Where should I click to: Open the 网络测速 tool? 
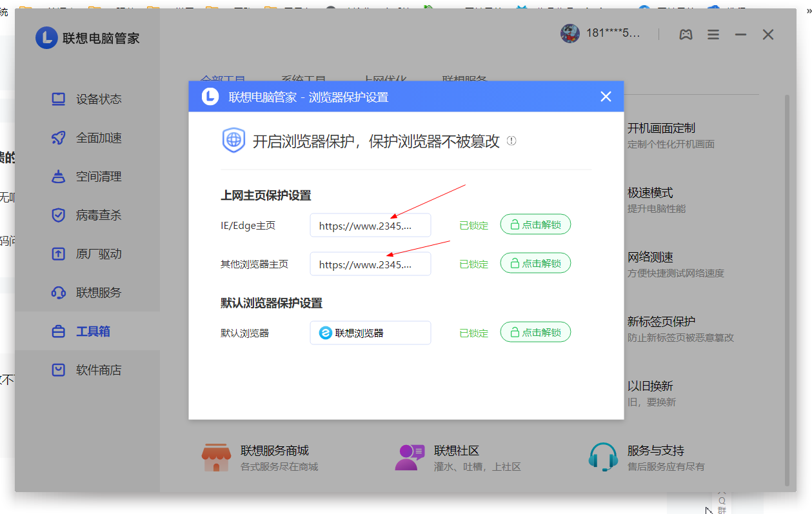[676, 264]
